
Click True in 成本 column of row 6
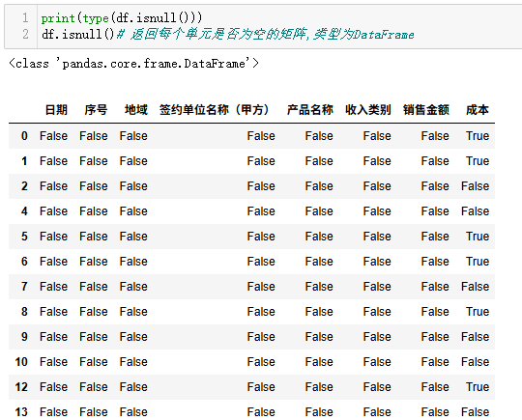click(478, 262)
